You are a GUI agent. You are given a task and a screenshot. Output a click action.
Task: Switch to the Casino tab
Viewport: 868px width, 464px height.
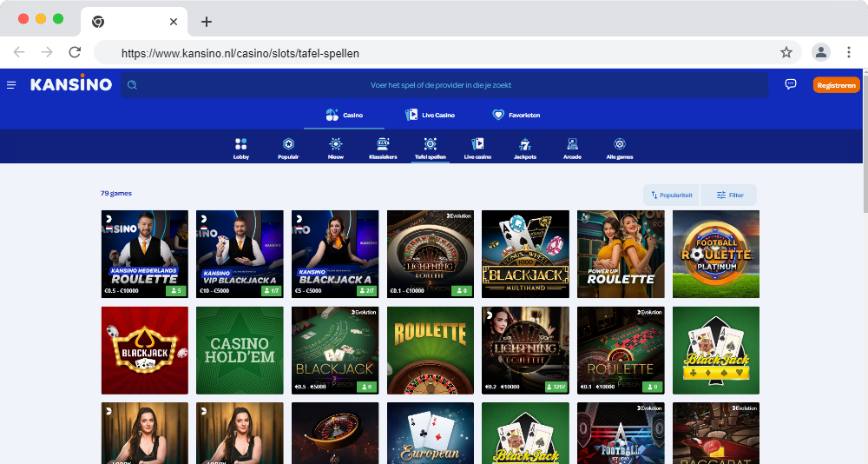[344, 115]
